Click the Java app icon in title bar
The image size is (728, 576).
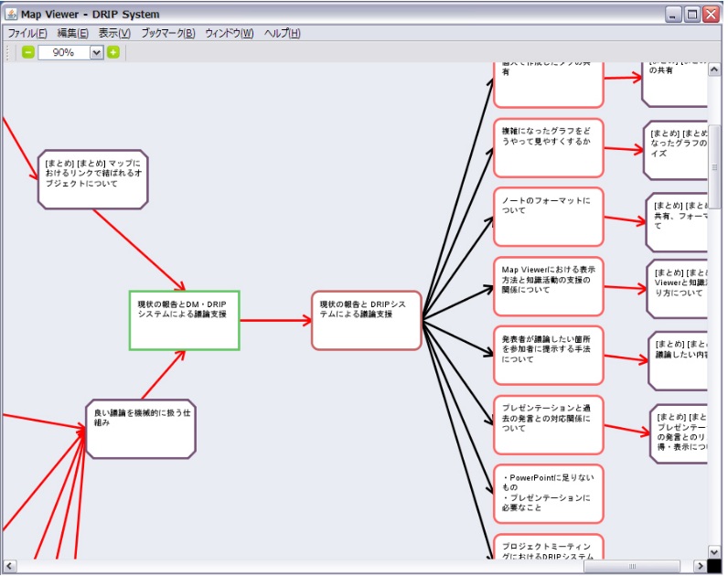coord(11,14)
